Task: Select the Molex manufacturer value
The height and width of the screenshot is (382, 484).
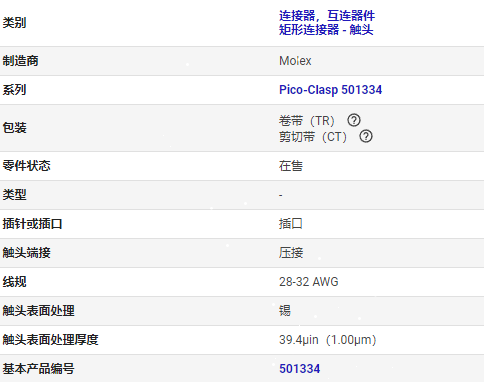Action: coord(295,61)
